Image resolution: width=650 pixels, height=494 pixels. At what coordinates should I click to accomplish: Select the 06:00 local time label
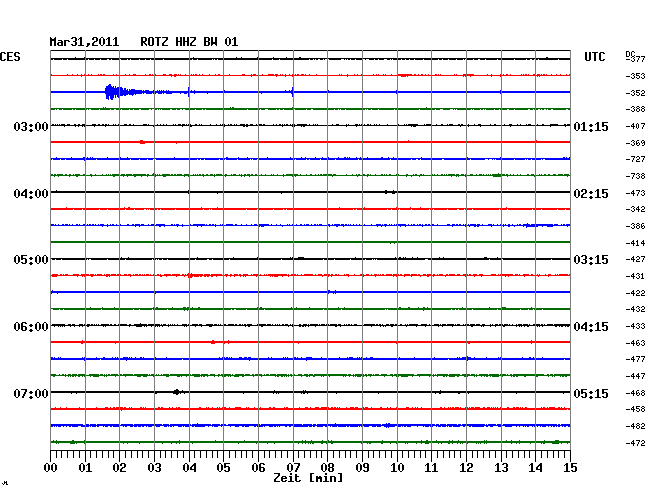pyautogui.click(x=31, y=327)
